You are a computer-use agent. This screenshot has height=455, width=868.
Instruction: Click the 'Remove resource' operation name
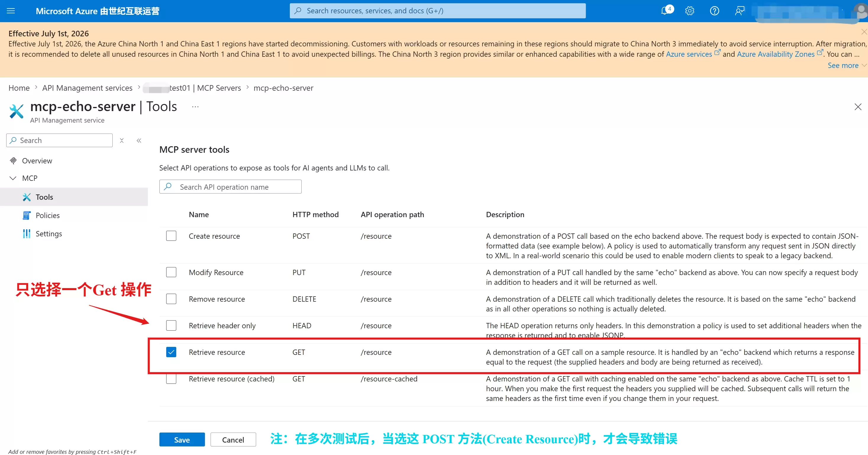point(217,299)
